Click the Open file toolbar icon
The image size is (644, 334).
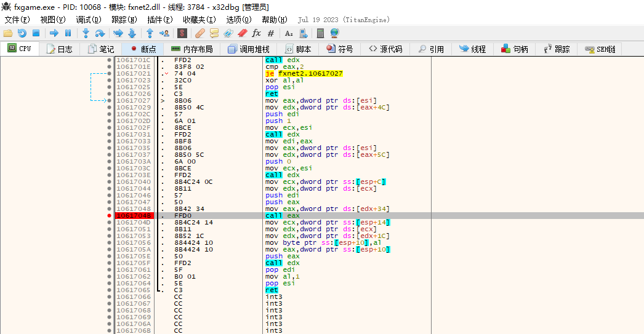coord(8,33)
